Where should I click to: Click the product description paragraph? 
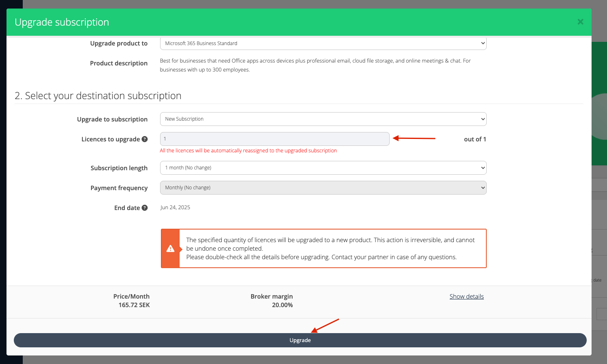[x=315, y=65]
